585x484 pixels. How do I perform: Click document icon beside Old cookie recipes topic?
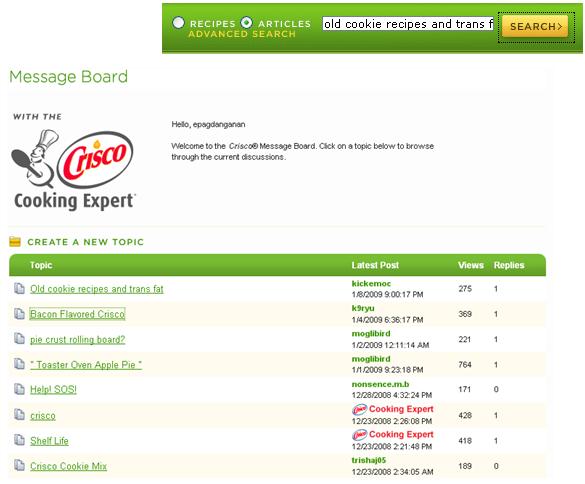coord(19,288)
